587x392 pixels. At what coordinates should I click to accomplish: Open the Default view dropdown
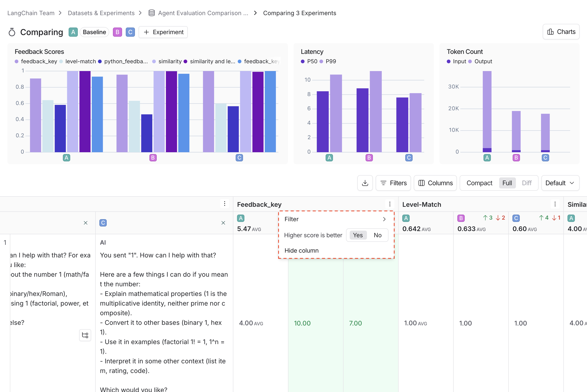[x=560, y=183]
